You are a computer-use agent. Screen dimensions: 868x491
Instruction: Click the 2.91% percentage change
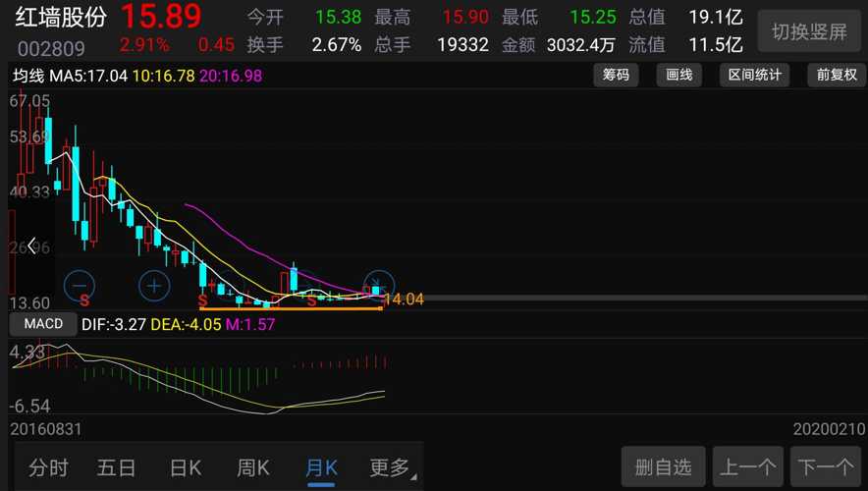[x=144, y=44]
